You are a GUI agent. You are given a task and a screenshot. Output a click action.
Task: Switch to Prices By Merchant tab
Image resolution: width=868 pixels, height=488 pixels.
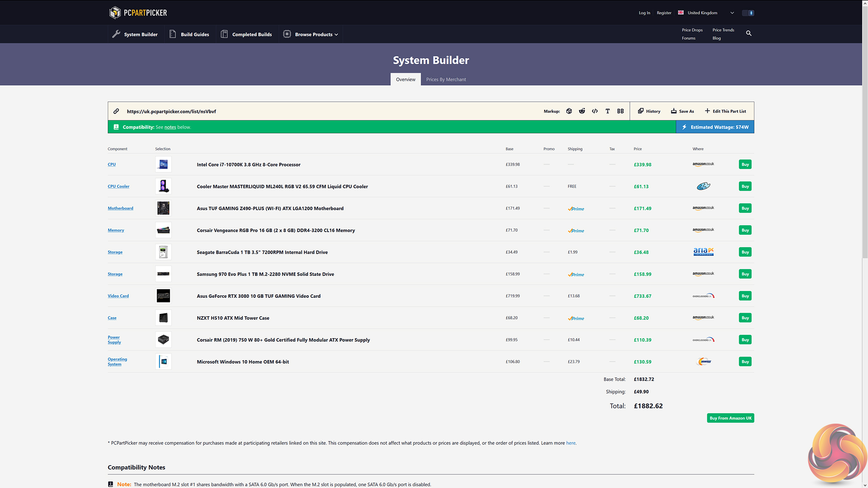446,79
